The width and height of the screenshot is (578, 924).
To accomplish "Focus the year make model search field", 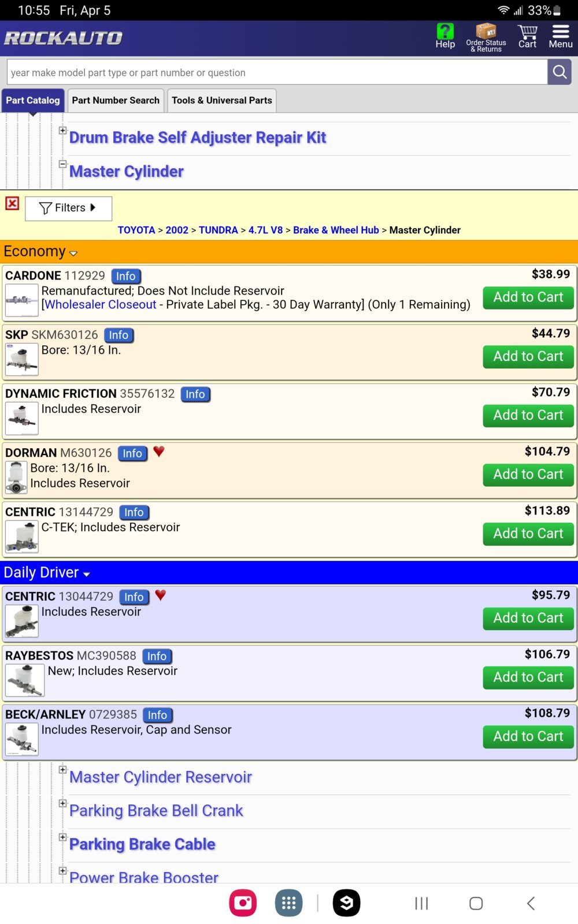I will (x=277, y=72).
